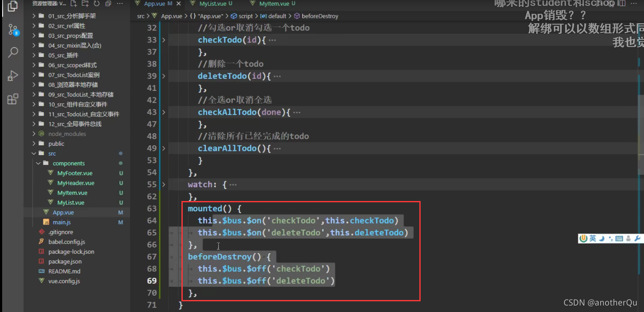
Task: Toggle the IME punctuation mode icon
Action: coord(610,239)
